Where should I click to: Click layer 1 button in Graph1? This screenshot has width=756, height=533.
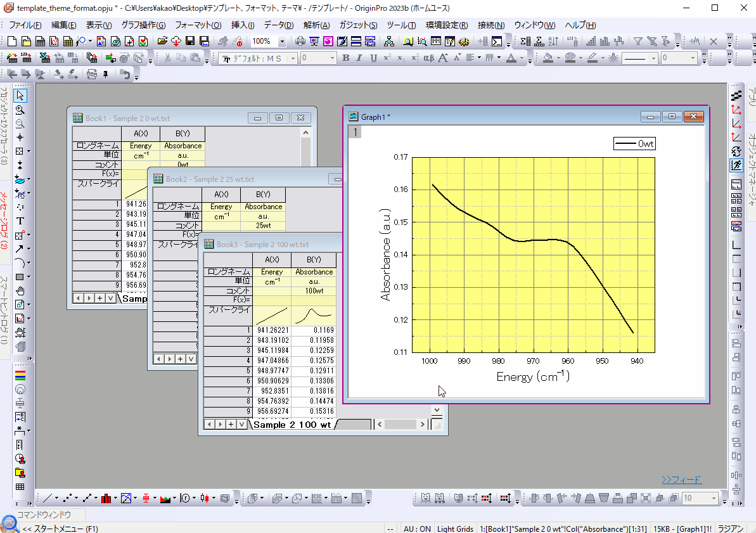[355, 132]
